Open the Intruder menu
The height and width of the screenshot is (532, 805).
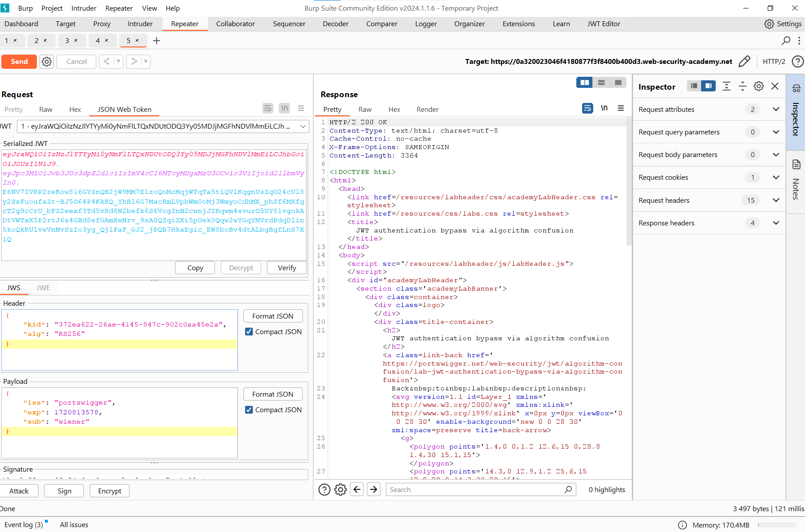83,8
